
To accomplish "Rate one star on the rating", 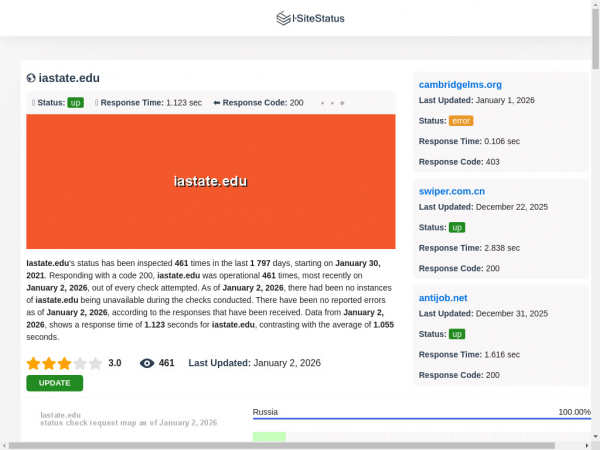I will point(33,363).
